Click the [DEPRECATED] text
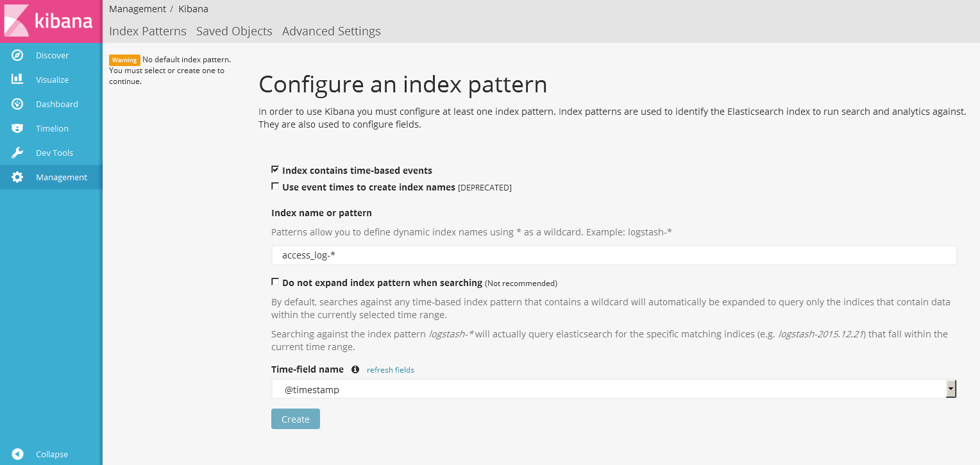 click(x=485, y=188)
